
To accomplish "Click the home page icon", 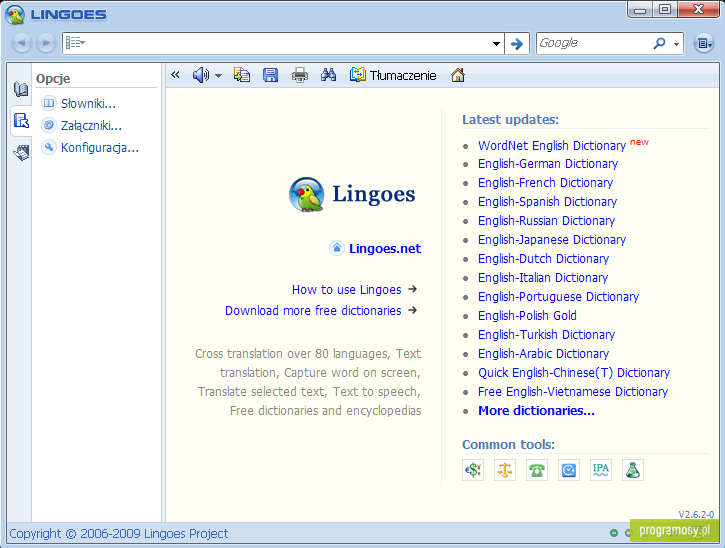I will (458, 75).
